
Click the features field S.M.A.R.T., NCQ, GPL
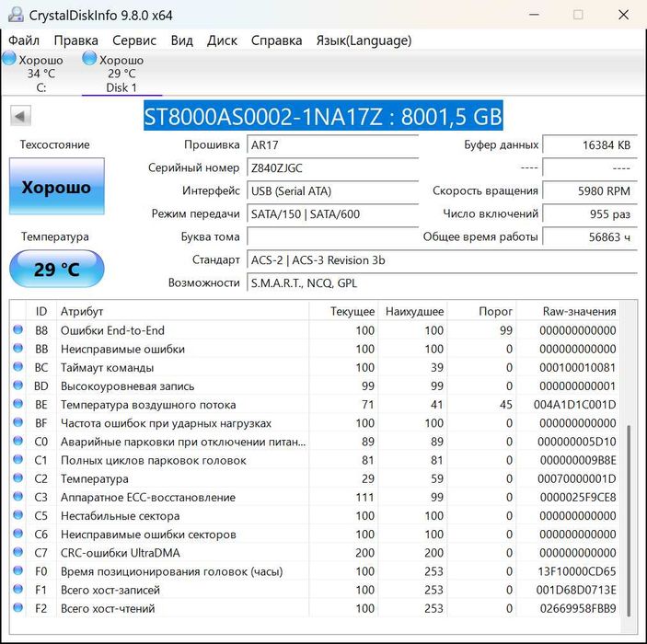pos(442,283)
